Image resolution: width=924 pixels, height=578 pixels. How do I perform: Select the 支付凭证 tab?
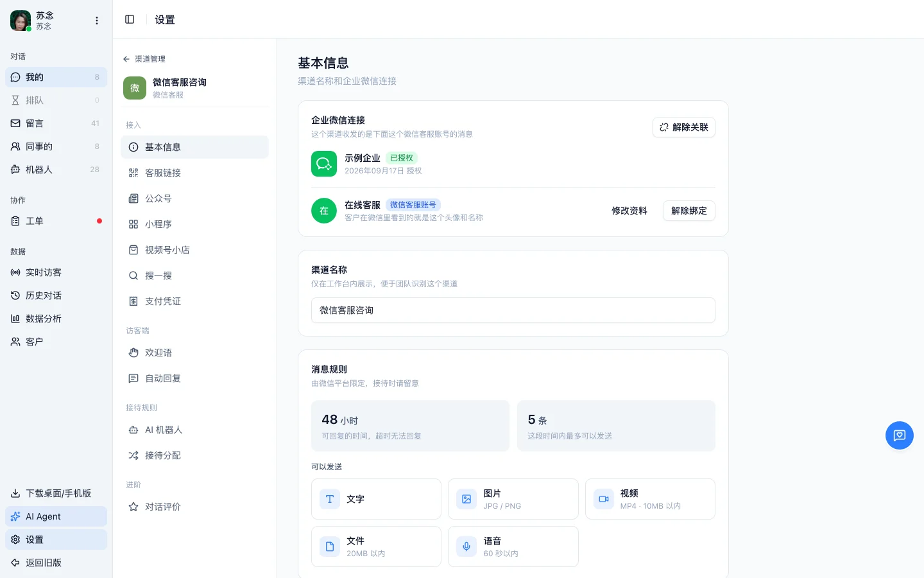click(x=194, y=301)
